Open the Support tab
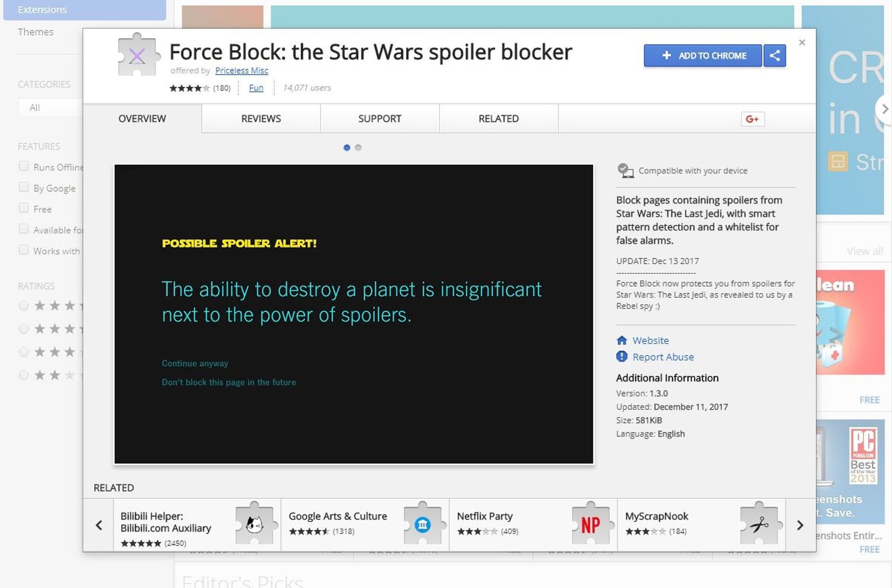 pyautogui.click(x=380, y=119)
